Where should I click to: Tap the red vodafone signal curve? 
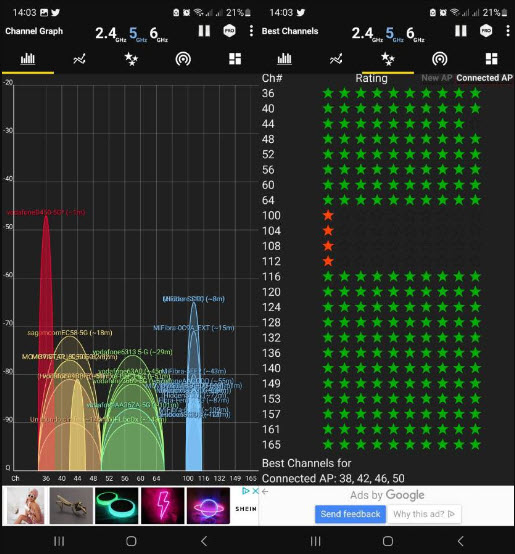[x=46, y=318]
